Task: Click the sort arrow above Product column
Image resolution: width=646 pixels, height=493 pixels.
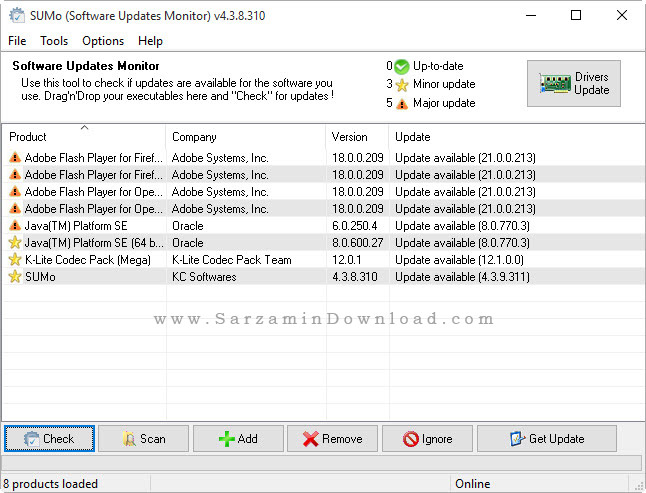Action: pos(84,127)
